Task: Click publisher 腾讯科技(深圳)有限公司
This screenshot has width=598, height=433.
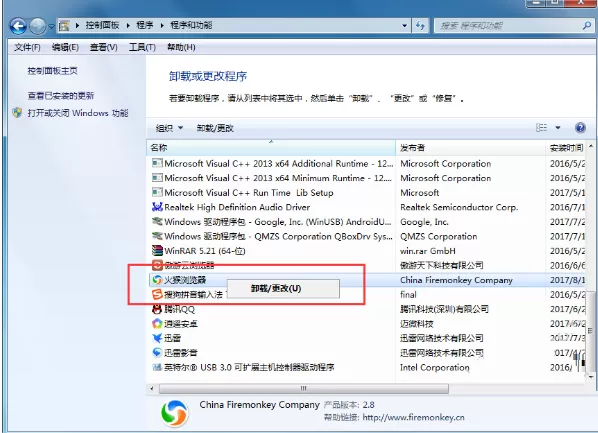Action: click(x=444, y=309)
